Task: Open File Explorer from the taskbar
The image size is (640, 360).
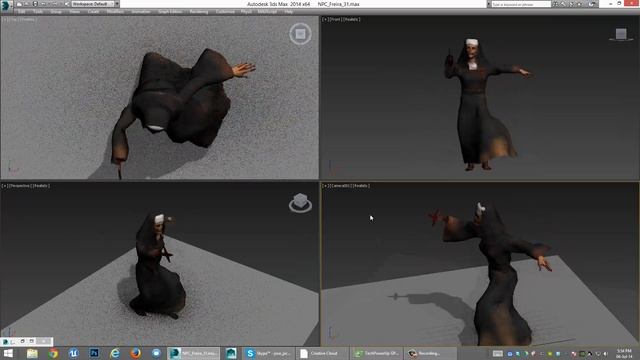Action: point(32,353)
